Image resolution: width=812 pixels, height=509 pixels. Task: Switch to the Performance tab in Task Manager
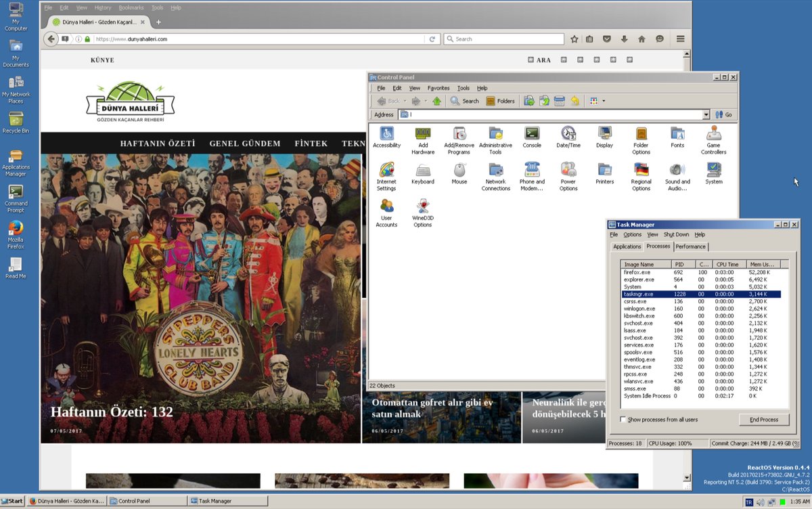pos(690,246)
